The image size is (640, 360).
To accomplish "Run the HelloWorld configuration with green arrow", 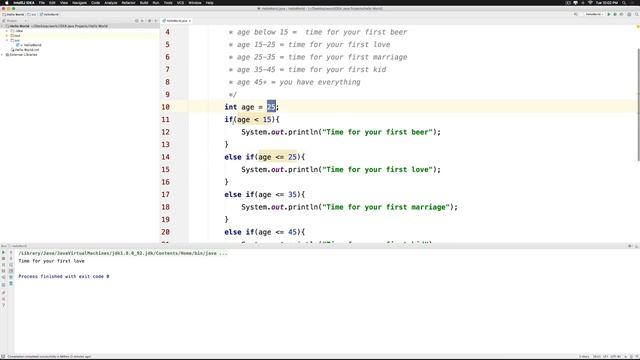I will [x=609, y=14].
